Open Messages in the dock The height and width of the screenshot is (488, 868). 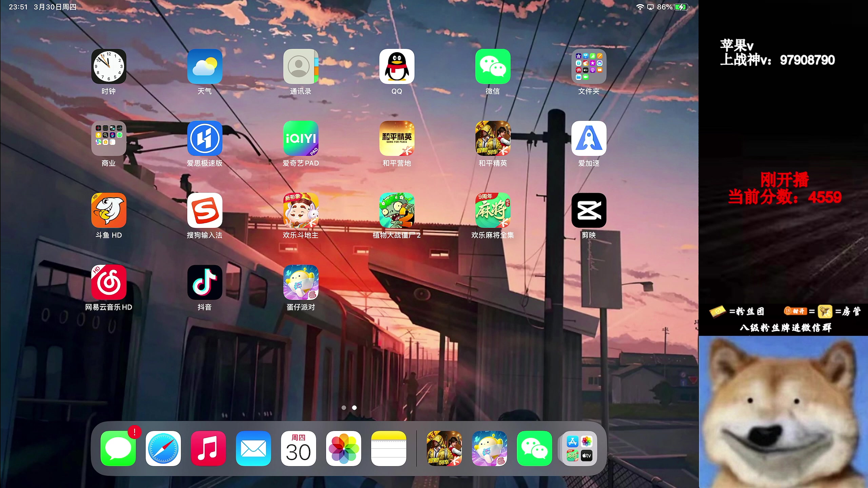click(118, 448)
